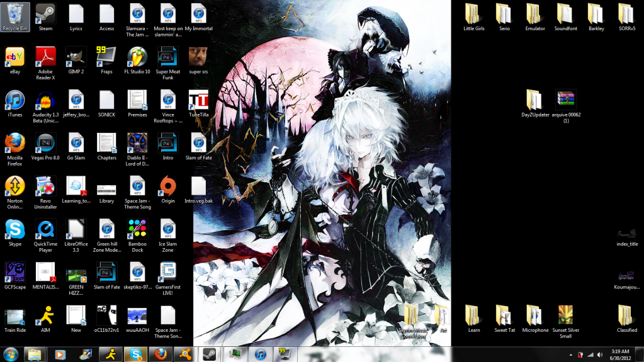
Task: Open the GamersFirst LIVE! shortcut
Action: (x=167, y=279)
